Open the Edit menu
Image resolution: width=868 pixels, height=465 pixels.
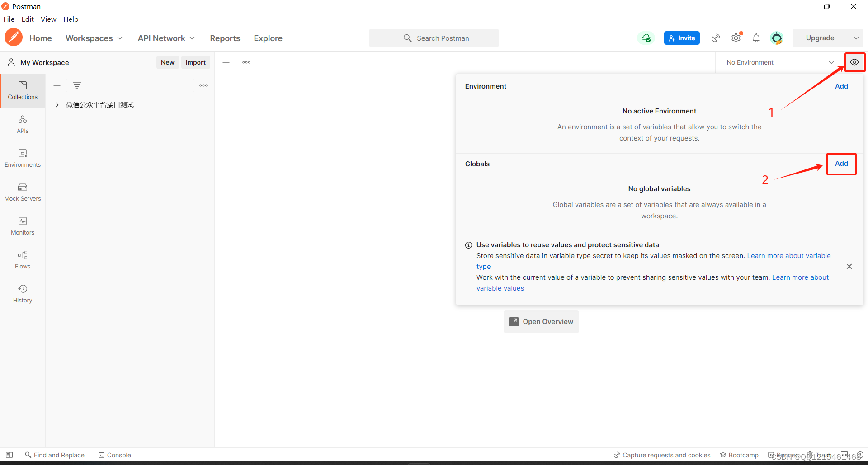[28, 19]
